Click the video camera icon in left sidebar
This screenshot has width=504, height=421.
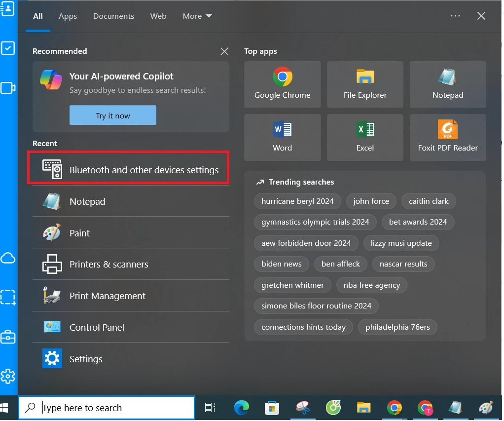click(8, 88)
